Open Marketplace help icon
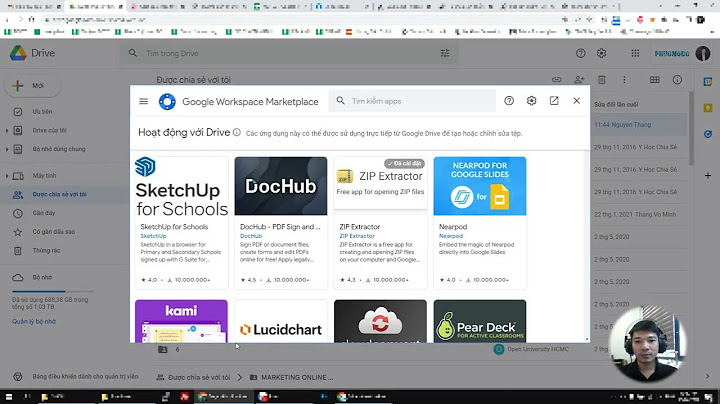The width and height of the screenshot is (720, 404). [509, 101]
